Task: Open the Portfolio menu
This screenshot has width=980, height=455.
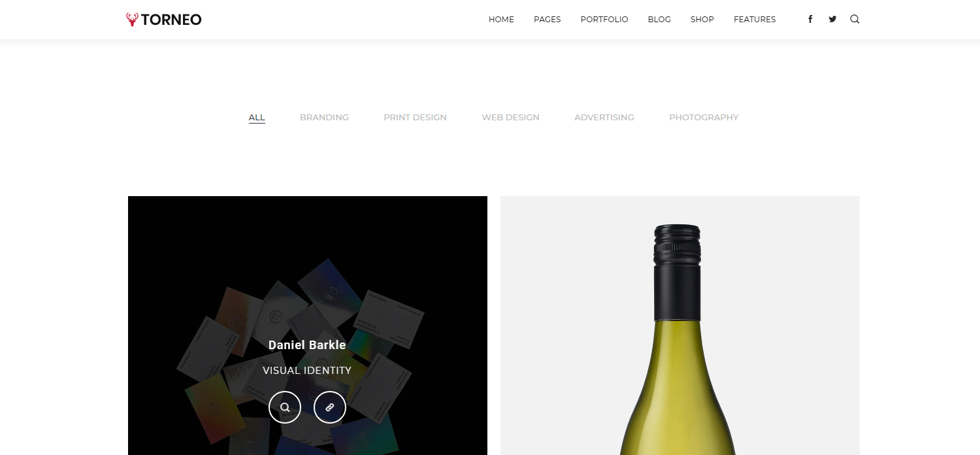Action: pos(604,20)
